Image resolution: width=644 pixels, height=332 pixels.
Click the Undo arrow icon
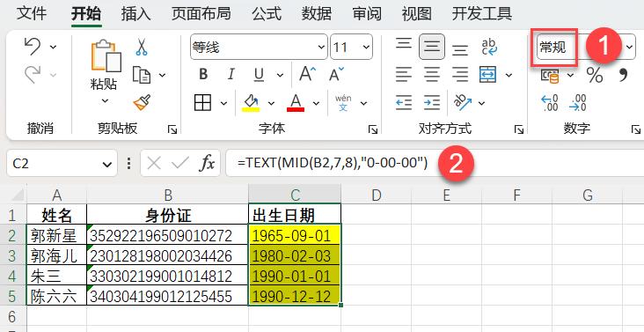[32, 47]
